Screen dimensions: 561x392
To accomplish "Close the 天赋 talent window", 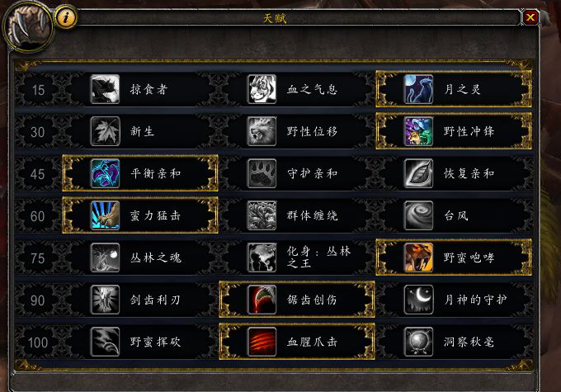I will 530,17.
